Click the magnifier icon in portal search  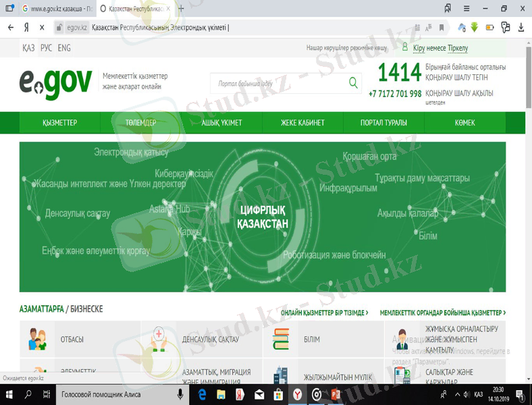pos(353,83)
